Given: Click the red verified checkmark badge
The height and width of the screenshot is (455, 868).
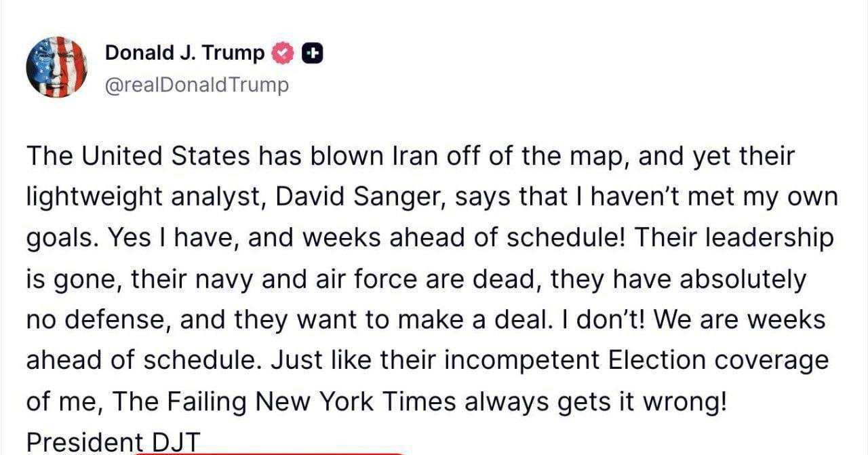Looking at the screenshot, I should [283, 53].
